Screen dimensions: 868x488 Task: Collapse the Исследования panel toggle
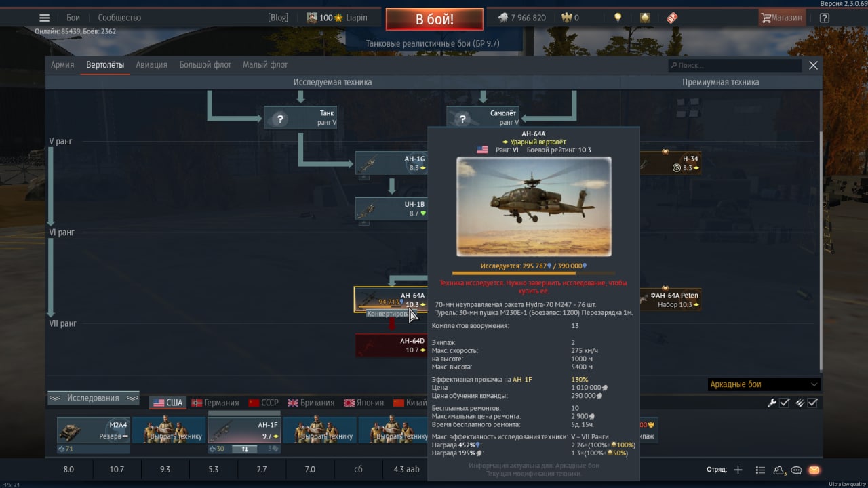(x=93, y=398)
